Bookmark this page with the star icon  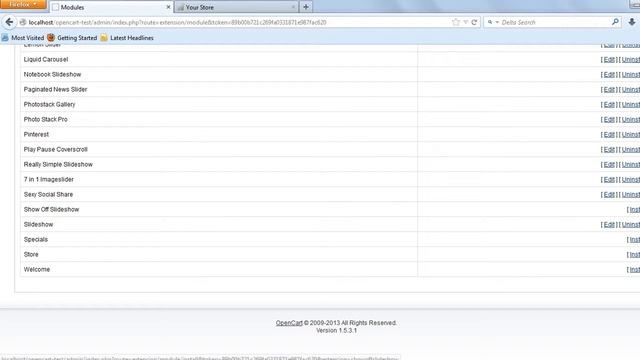[x=456, y=22]
